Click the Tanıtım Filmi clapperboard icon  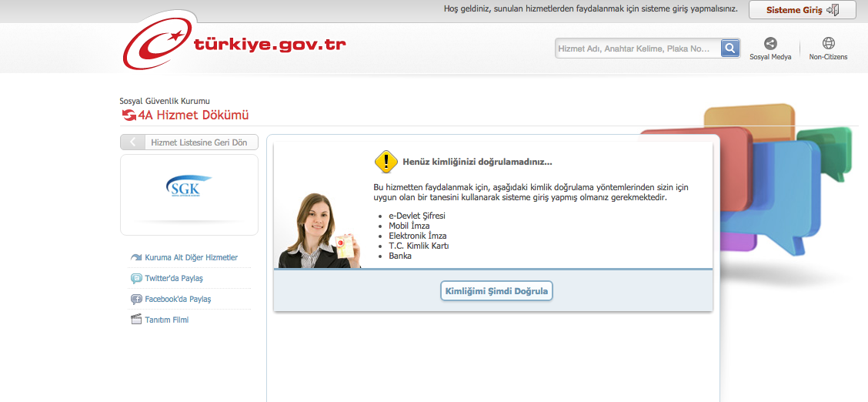(x=136, y=320)
